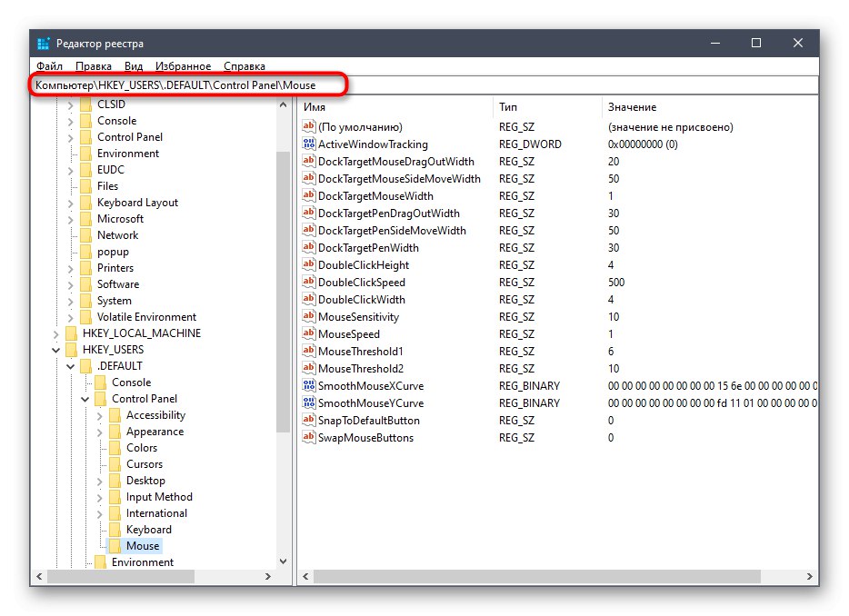Click the tree pane scroll-up arrow
The width and height of the screenshot is (849, 616).
click(284, 105)
